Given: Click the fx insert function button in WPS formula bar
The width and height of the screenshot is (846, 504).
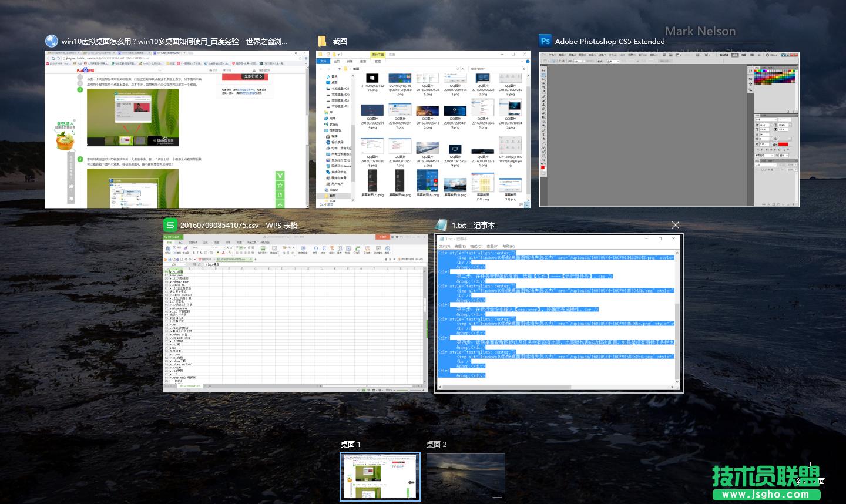Looking at the screenshot, I should tap(200, 264).
